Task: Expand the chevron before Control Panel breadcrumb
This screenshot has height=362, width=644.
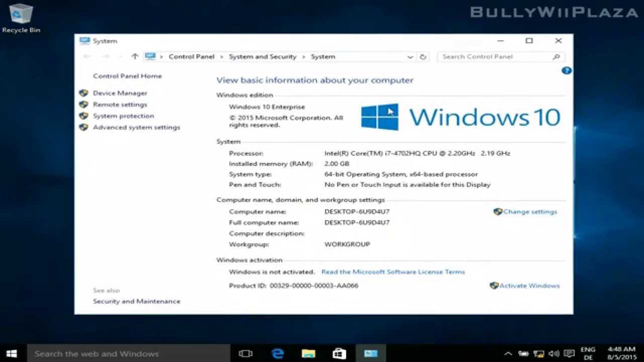Action: 162,57
